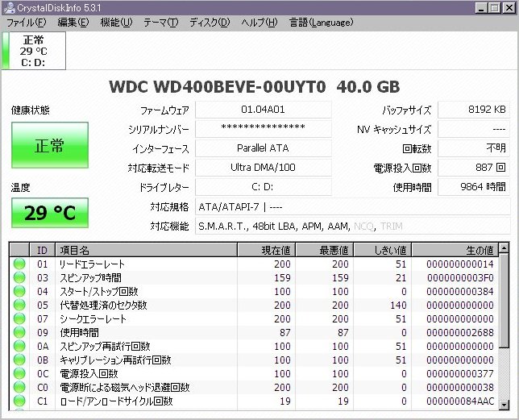
Task: Select the スピンアップ時間 row name
Action: pyautogui.click(x=91, y=277)
